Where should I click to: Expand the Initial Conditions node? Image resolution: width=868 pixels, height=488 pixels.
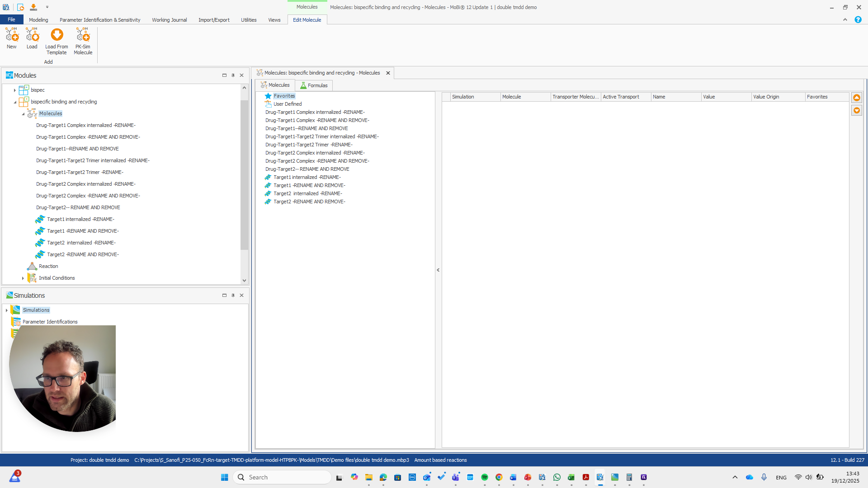(x=23, y=278)
